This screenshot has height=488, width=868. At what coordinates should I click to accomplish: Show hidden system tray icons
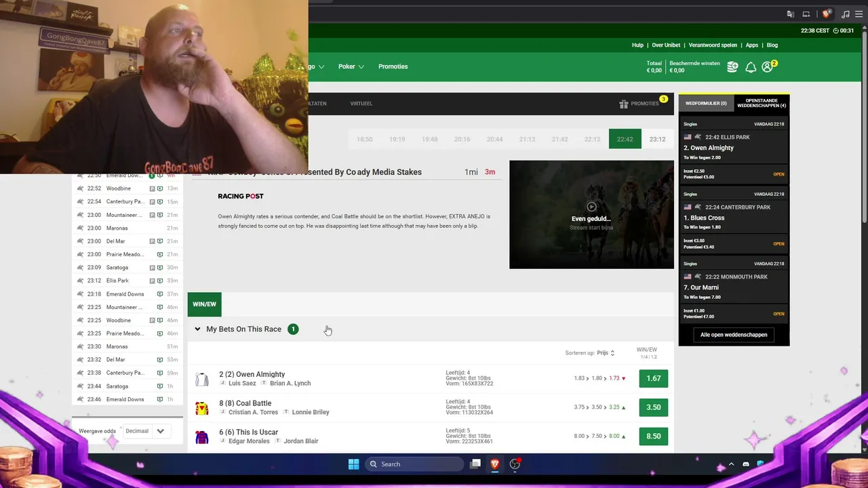click(731, 464)
